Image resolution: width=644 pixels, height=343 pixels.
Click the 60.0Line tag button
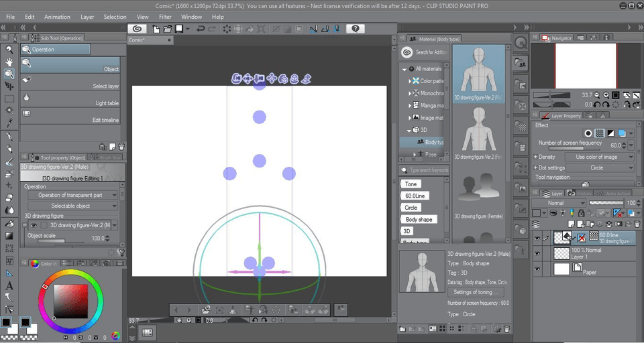coord(415,196)
